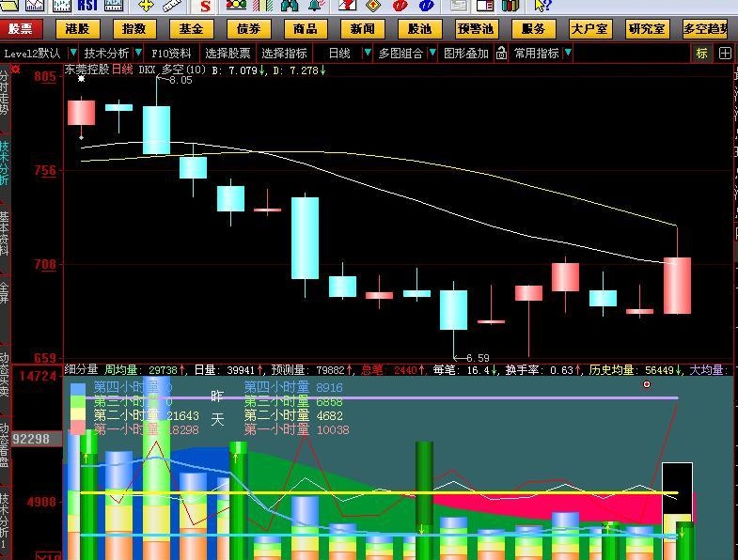Image resolution: width=738 pixels, height=560 pixels.
Task: Click the blue 第四小时量 legend swatch
Action: pyautogui.click(x=78, y=389)
